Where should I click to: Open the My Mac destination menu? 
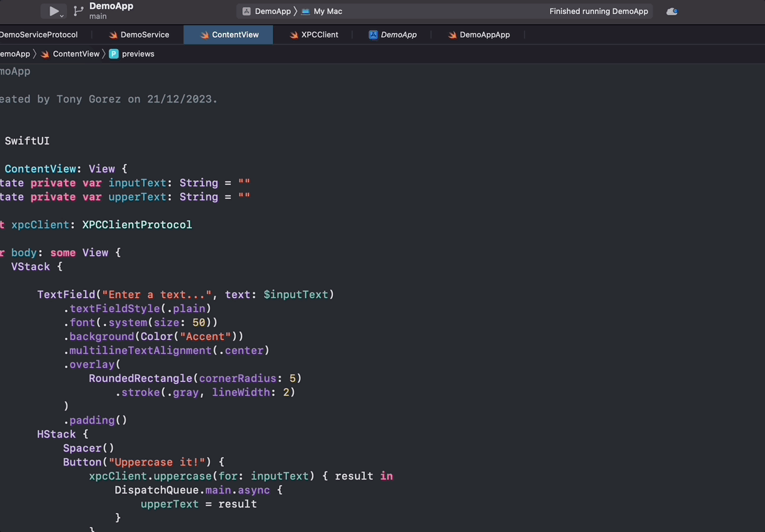pos(327,11)
